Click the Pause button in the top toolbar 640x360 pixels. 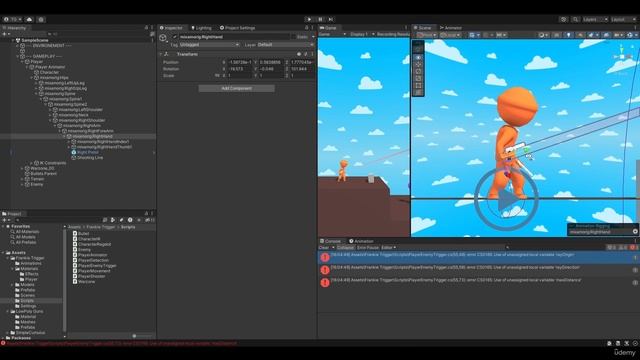[320, 19]
